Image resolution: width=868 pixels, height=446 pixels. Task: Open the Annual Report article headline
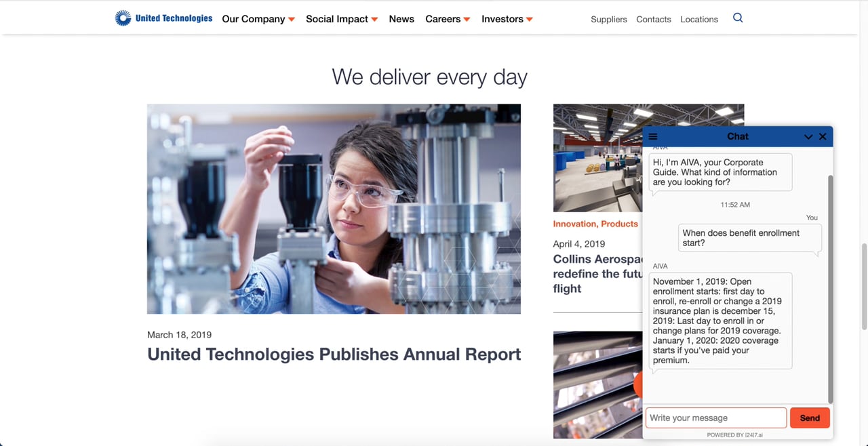(334, 354)
